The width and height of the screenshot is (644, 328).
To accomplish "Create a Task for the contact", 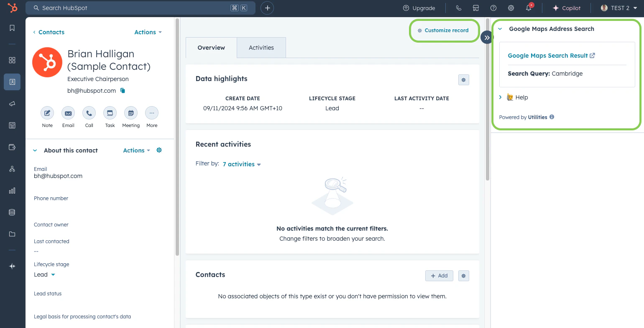I will [110, 113].
